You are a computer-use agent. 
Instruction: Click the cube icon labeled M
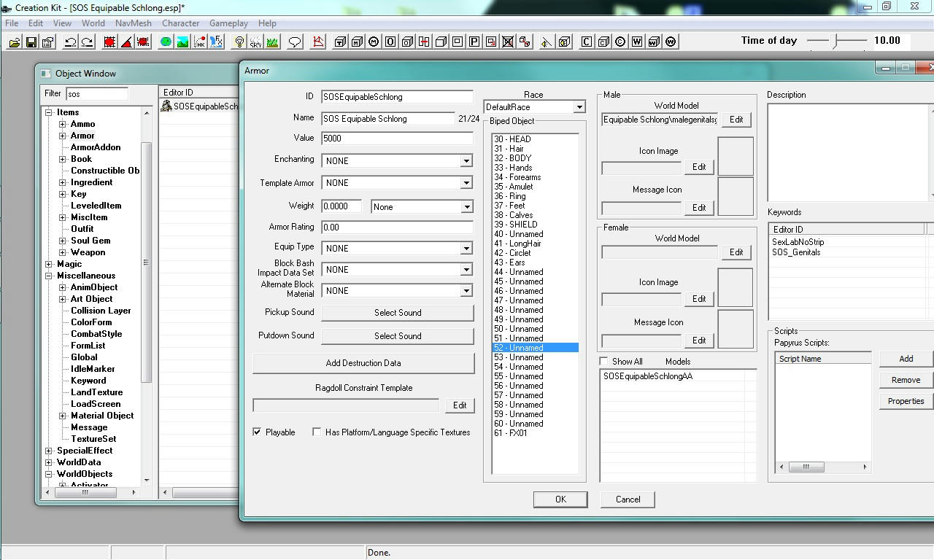click(x=357, y=42)
